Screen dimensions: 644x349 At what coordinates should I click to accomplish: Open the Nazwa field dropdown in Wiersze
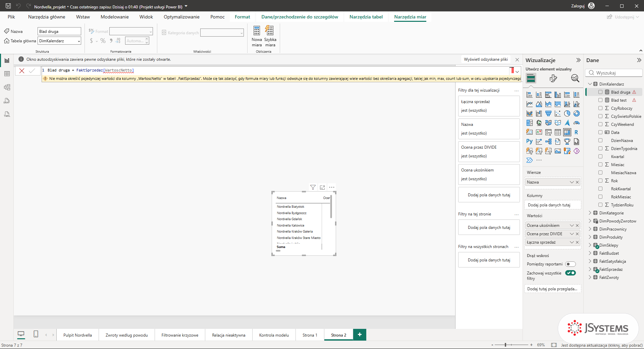pos(572,182)
